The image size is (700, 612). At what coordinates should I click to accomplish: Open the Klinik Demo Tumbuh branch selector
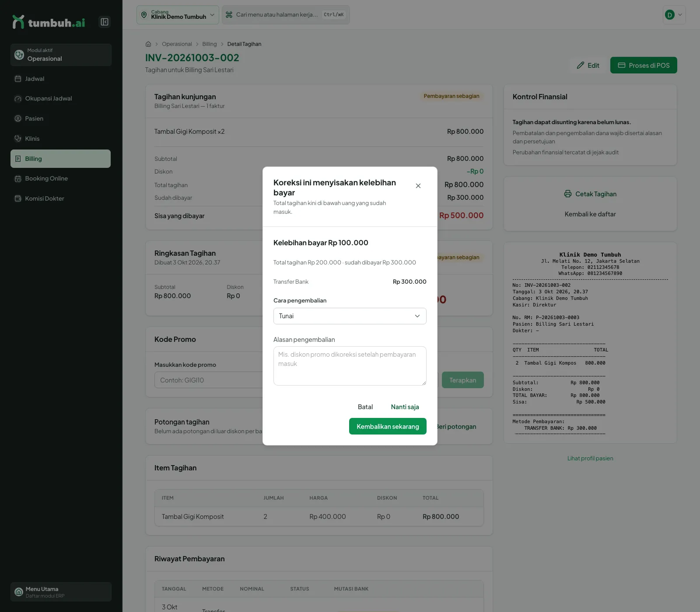tap(178, 15)
